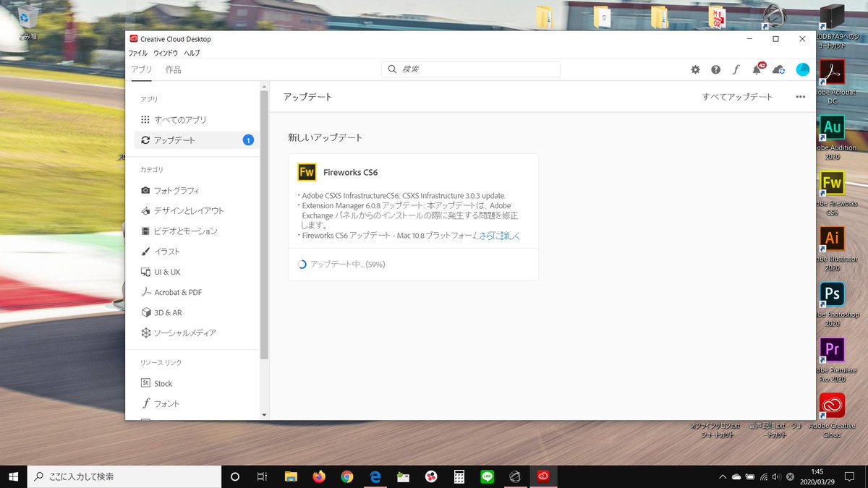Switch to the アプリ tab
This screenshot has width=868, height=488.
tap(141, 69)
